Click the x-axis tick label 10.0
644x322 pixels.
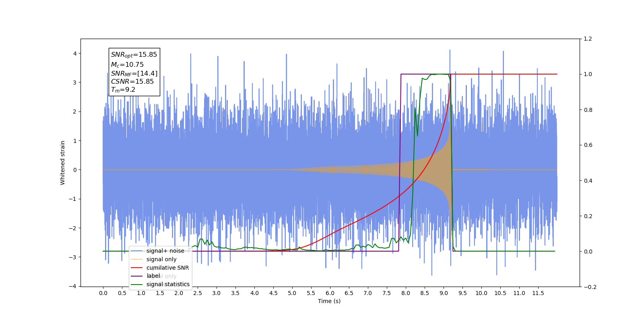[481, 293]
